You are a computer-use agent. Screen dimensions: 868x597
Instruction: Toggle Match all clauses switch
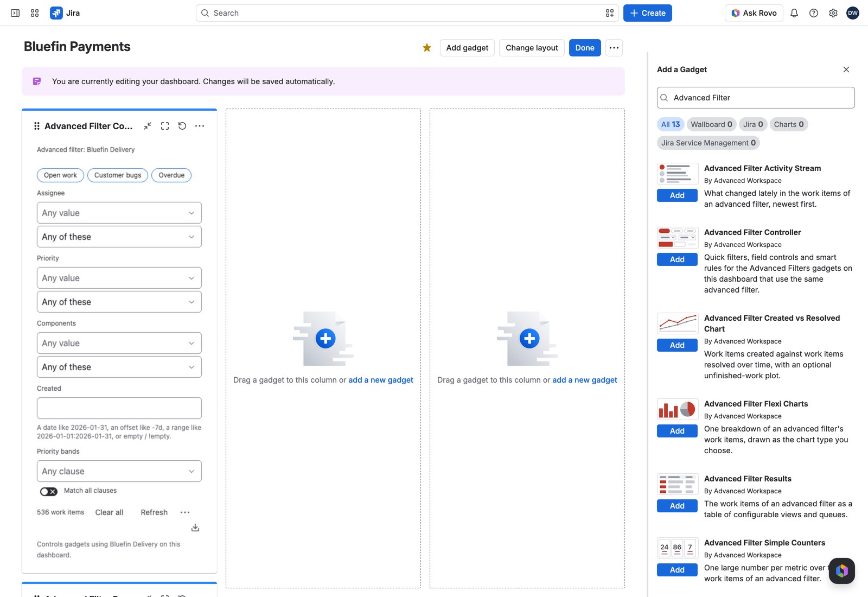[49, 491]
